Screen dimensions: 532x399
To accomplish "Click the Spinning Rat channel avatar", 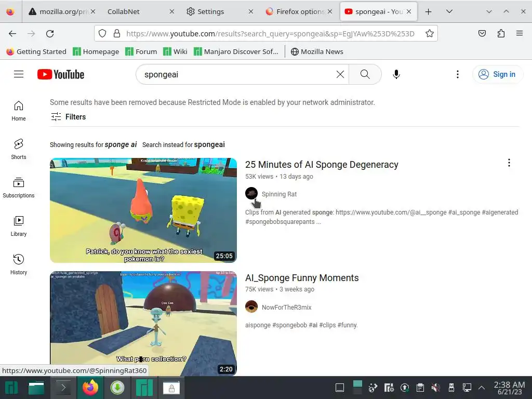I will coord(251,194).
